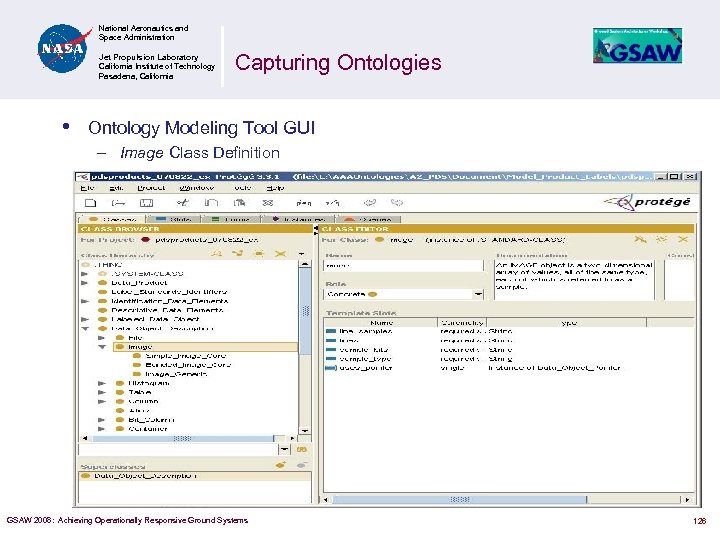The height and width of the screenshot is (540, 720).
Task: Open the class hierarchy view options arrow
Action: click(302, 253)
